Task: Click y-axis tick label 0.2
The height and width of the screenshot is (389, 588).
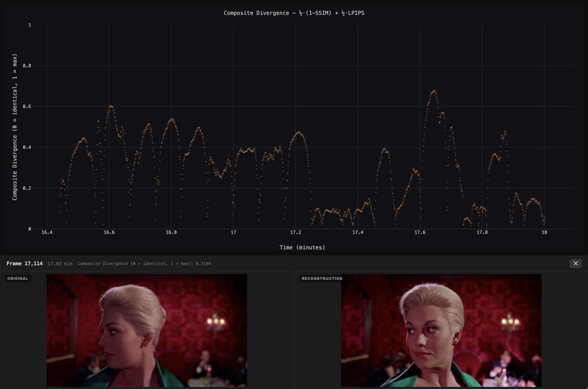Action: (x=27, y=188)
